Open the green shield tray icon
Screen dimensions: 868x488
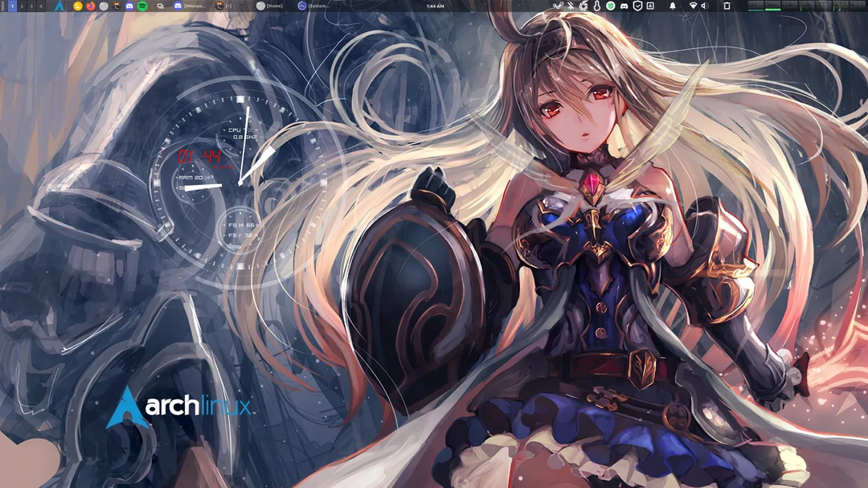tap(609, 6)
